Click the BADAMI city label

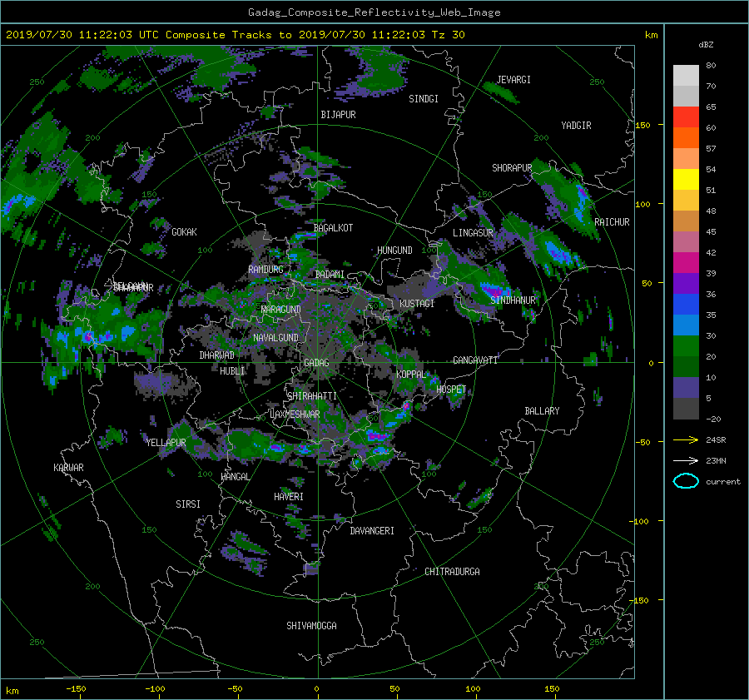click(x=330, y=275)
